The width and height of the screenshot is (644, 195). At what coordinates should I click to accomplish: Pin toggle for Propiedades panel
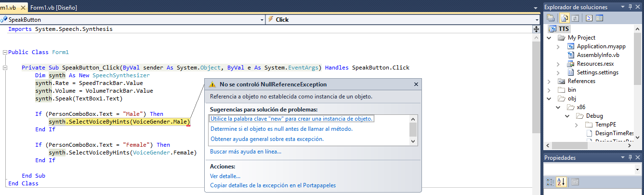(x=631, y=158)
